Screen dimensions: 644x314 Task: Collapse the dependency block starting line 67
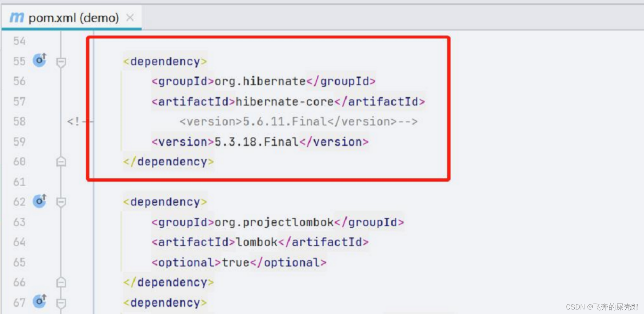61,303
